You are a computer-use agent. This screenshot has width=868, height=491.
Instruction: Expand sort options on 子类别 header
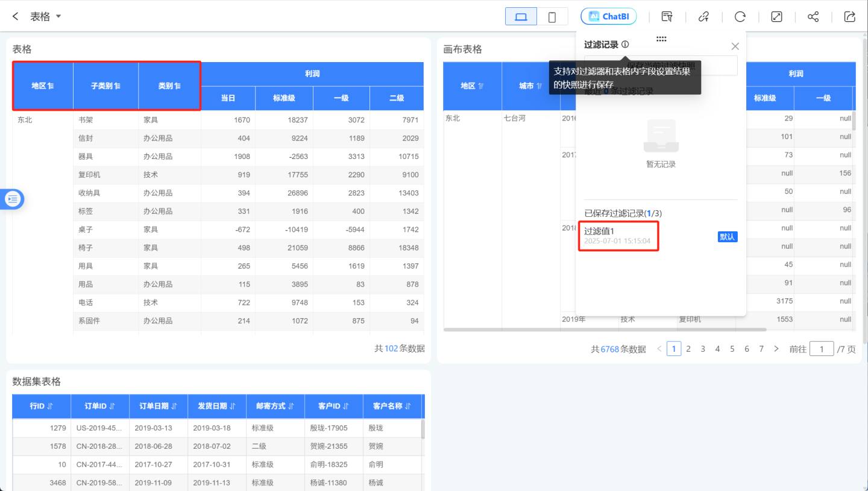pos(118,86)
